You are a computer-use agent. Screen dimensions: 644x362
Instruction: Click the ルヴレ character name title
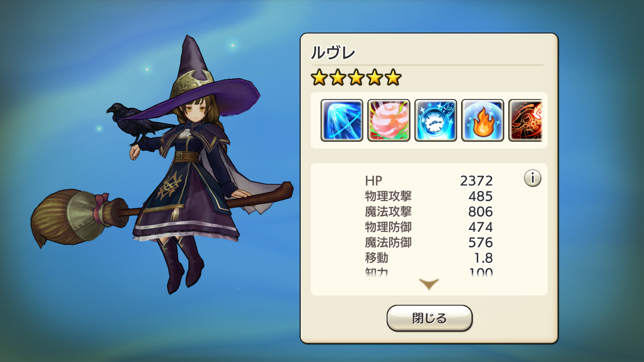point(333,53)
